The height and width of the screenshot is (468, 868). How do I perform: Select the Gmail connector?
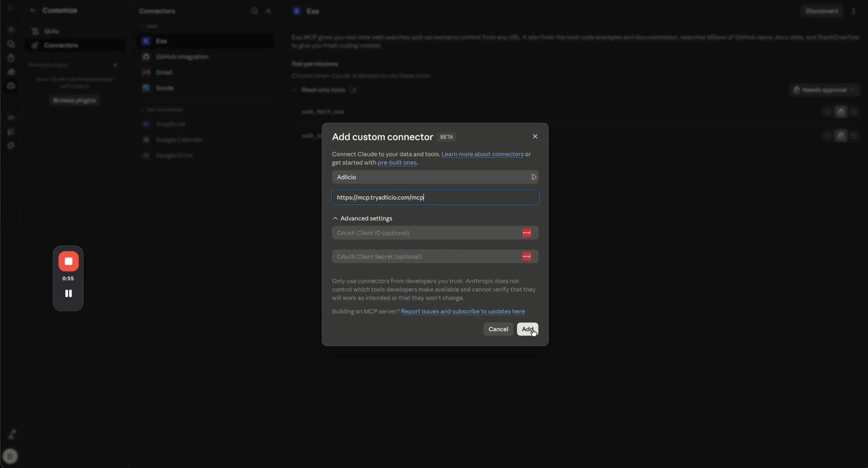tap(205, 72)
